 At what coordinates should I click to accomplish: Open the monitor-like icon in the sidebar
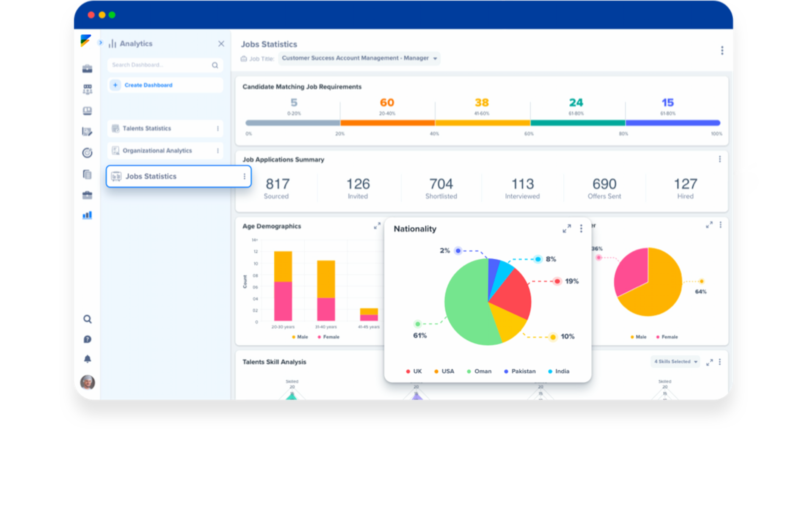point(87,111)
